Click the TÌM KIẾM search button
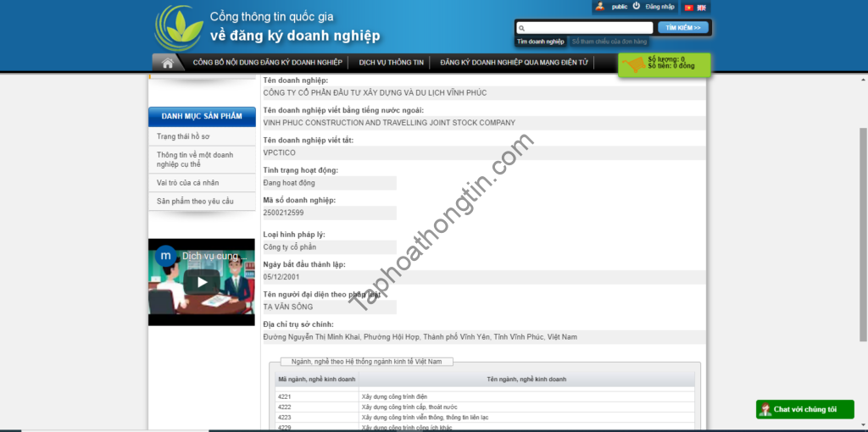The image size is (868, 432). pos(683,28)
